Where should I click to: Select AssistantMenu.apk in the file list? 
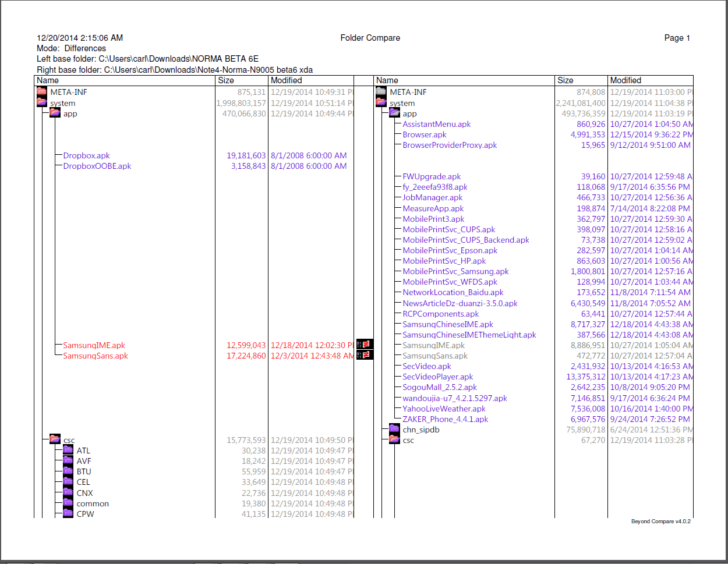(437, 124)
